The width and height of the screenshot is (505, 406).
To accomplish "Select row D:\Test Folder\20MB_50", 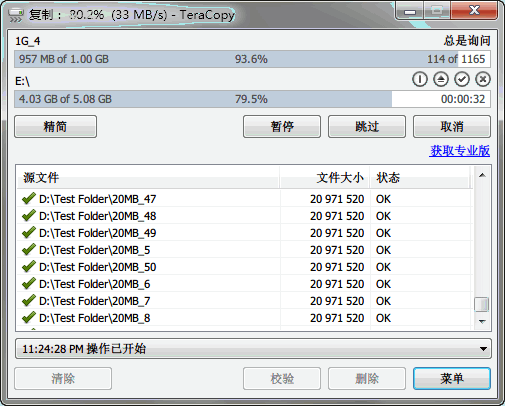I will coord(245,267).
